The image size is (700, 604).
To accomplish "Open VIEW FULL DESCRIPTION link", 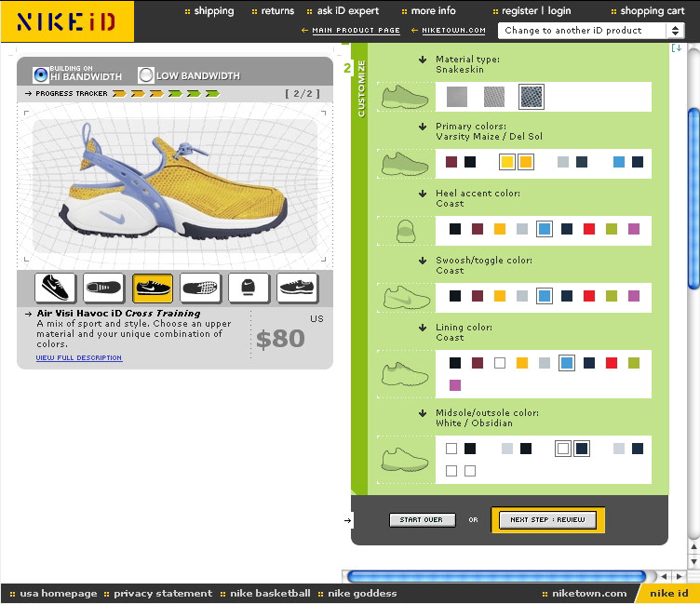I will coord(79,358).
